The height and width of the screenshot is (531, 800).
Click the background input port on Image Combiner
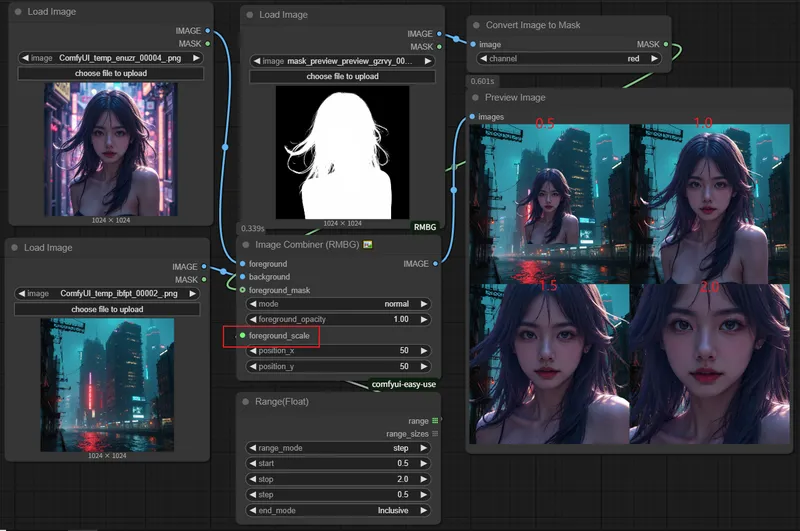click(242, 277)
